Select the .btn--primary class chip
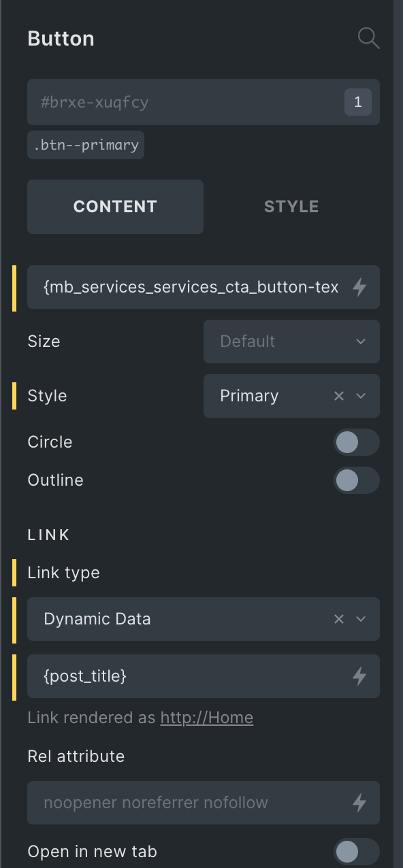Viewport: 403px width, 868px height. [86, 145]
